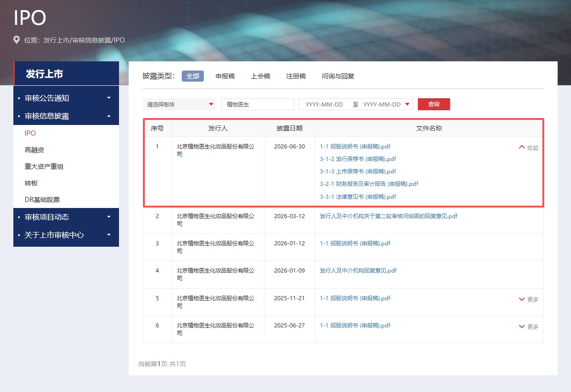This screenshot has width=571, height=392.
Task: Click the end date YYYY-MM-DD field
Action: click(x=382, y=104)
